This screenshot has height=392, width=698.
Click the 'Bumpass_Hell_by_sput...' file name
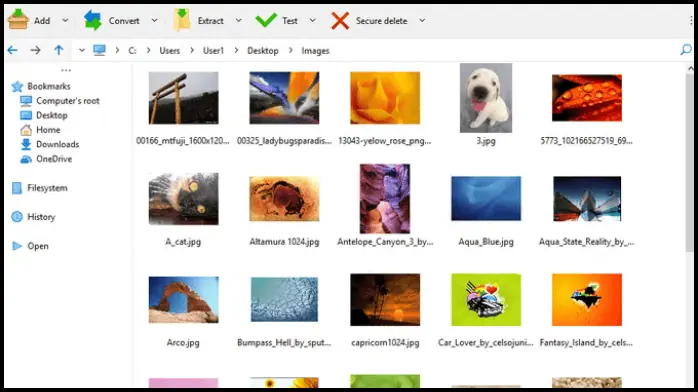(284, 343)
